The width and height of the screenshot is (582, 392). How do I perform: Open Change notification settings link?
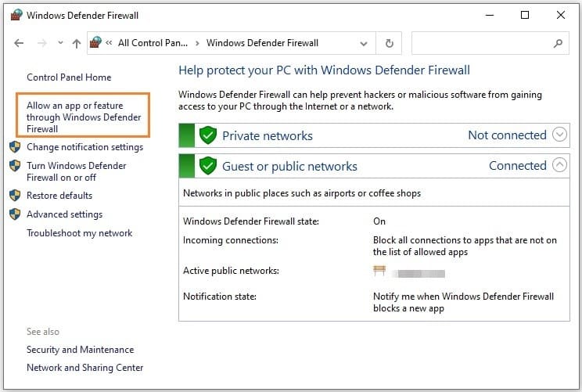[x=85, y=147]
